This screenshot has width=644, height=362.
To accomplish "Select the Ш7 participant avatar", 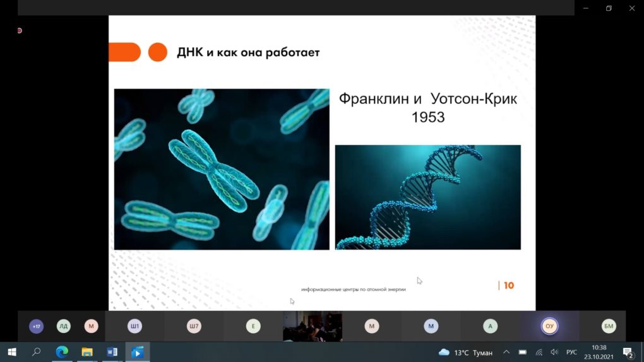I will (194, 326).
